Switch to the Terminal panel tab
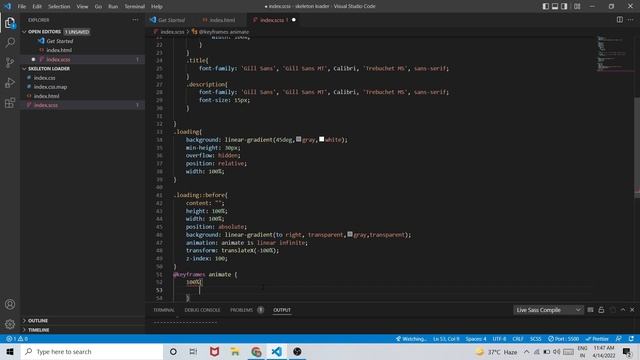 pos(164,310)
